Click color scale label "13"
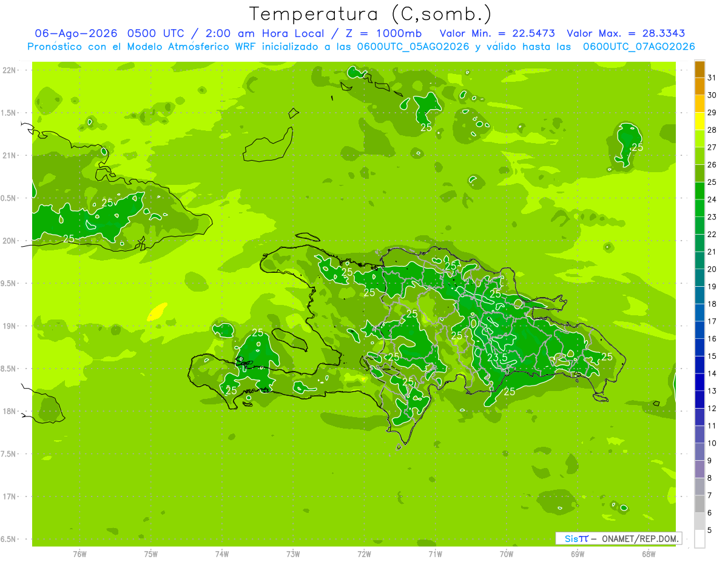 (712, 391)
